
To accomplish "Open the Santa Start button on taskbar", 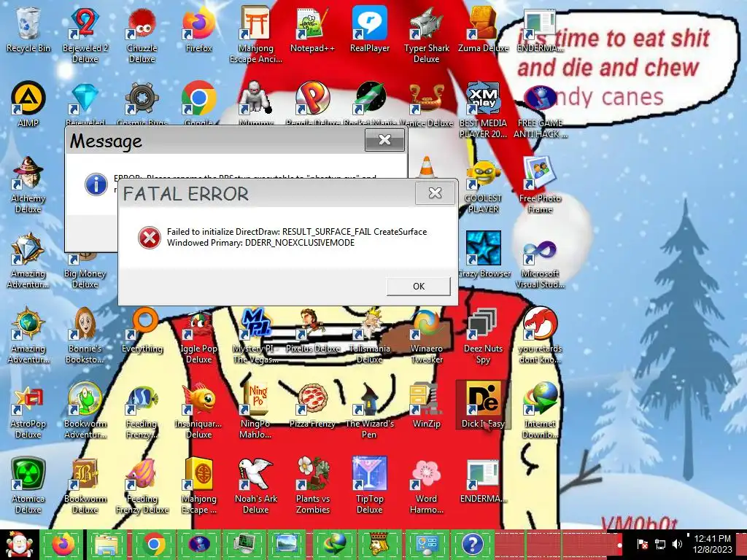I will (x=19, y=545).
